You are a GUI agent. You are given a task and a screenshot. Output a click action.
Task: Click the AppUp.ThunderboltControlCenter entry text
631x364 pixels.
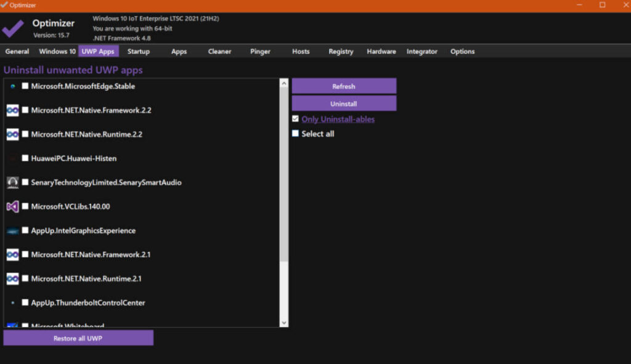88,303
